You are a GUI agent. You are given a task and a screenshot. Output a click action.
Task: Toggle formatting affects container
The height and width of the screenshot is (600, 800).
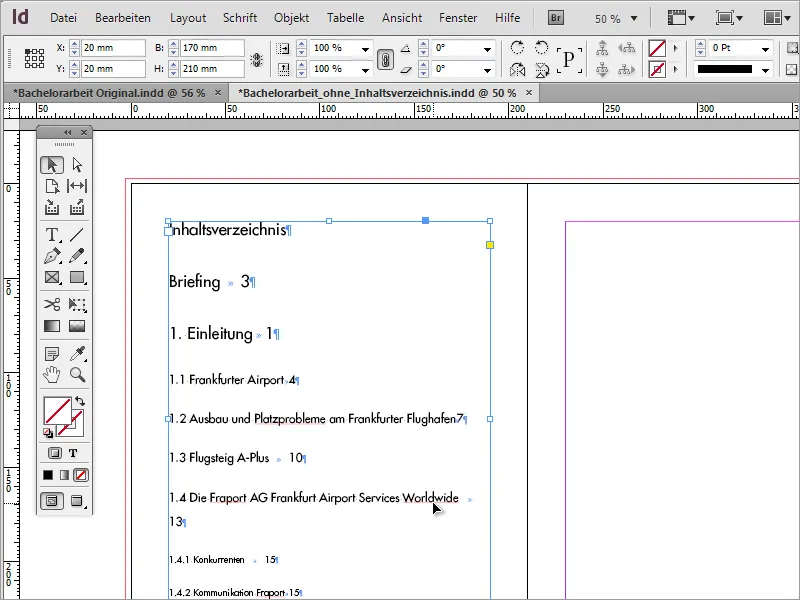tap(55, 453)
